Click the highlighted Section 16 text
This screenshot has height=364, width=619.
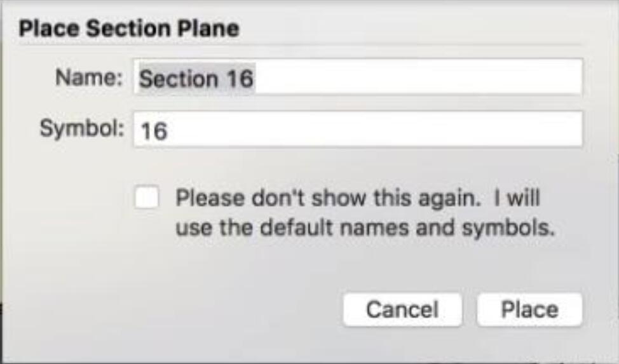tap(196, 78)
